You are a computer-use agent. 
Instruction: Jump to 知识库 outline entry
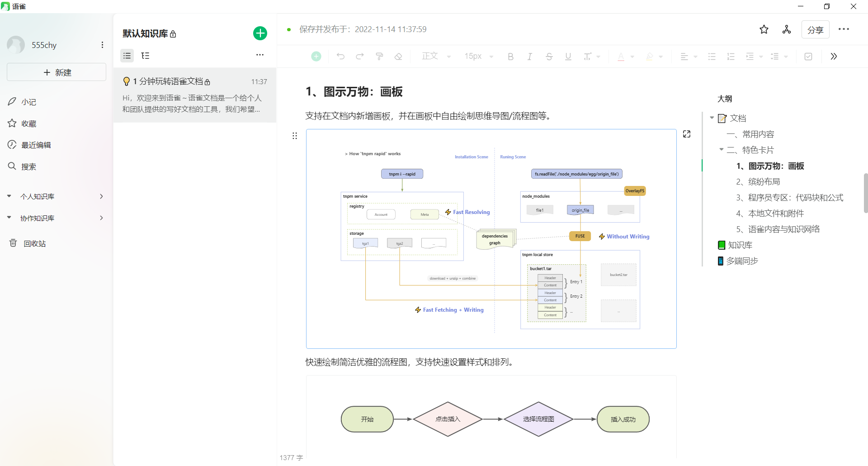[x=736, y=245]
